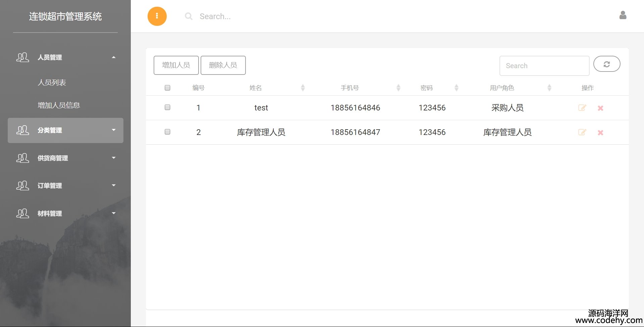Check the box for row 1

(x=167, y=107)
